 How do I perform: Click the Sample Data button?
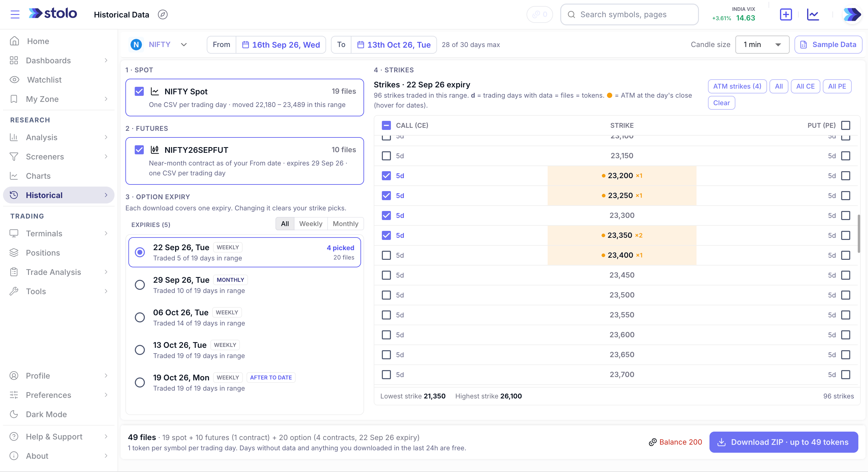pyautogui.click(x=828, y=45)
